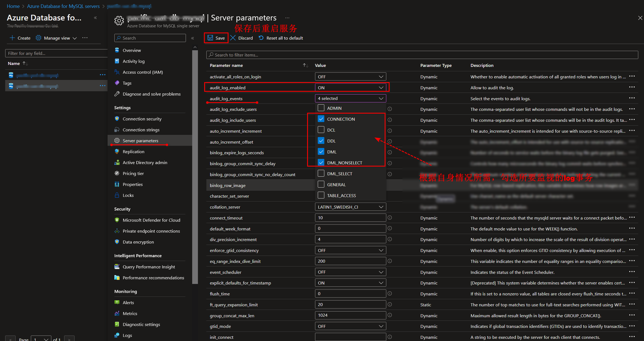Click the Connection security shield icon
The width and height of the screenshot is (644, 341).
click(x=117, y=119)
